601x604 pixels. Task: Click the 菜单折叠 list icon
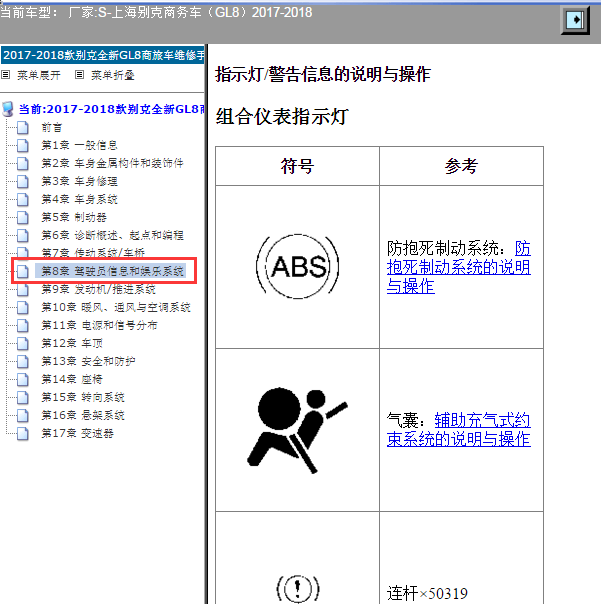pos(79,75)
